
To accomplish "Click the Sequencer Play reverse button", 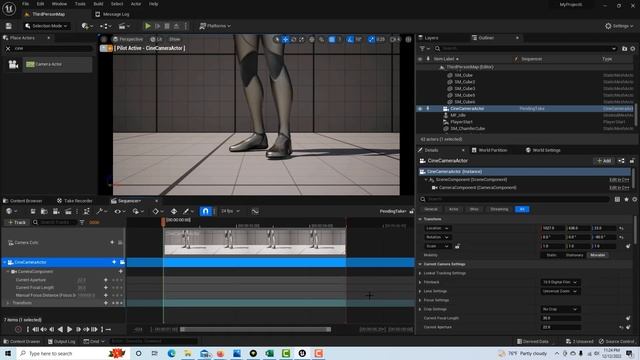I will (x=60, y=329).
